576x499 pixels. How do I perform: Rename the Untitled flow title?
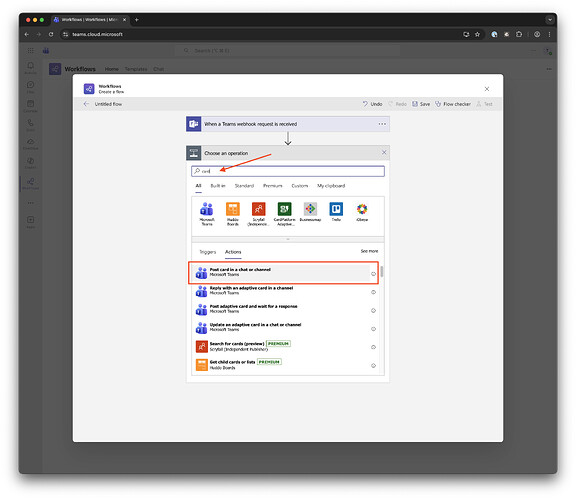click(108, 104)
